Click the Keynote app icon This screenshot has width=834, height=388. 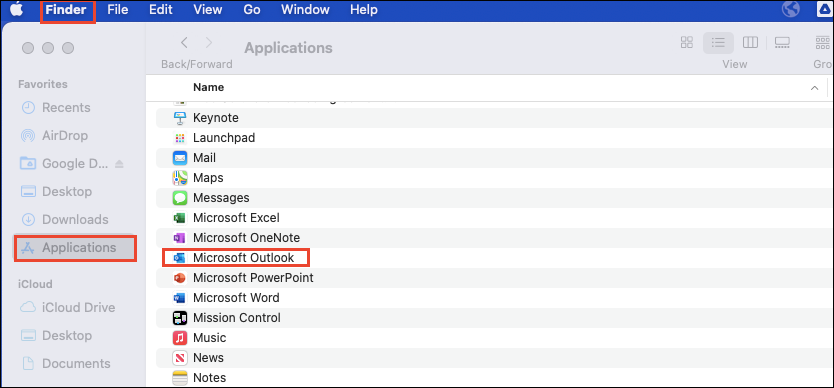180,118
